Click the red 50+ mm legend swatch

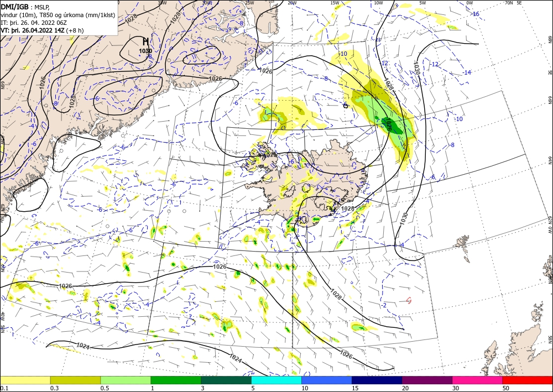tap(528, 380)
